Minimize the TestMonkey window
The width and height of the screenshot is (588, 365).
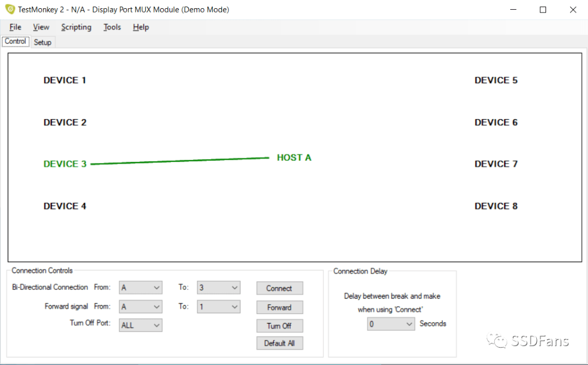tap(513, 10)
